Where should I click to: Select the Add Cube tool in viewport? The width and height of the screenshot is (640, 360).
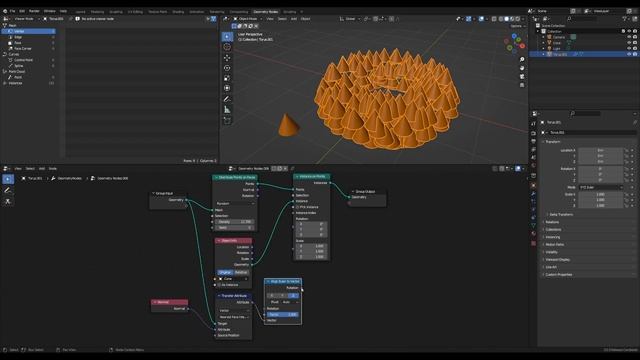(x=227, y=120)
